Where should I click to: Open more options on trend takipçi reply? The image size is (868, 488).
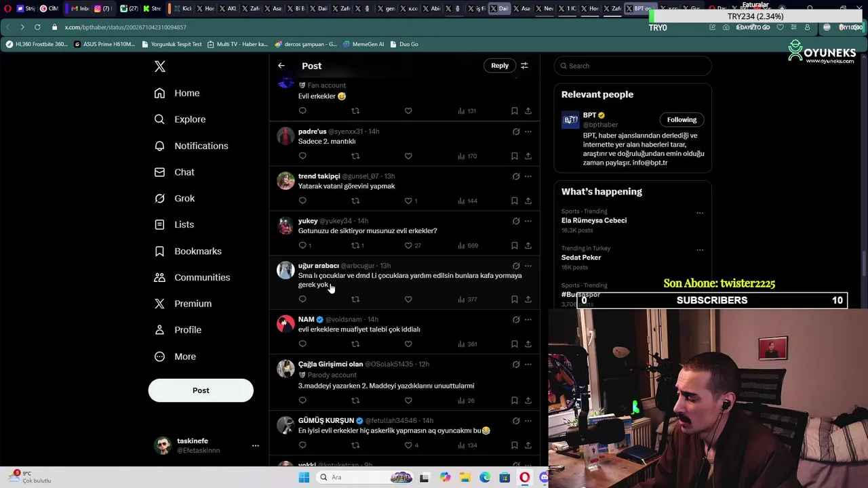click(x=528, y=176)
